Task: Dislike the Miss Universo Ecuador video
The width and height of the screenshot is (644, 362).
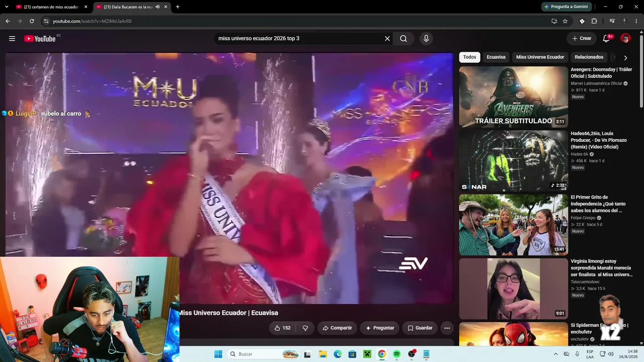Action: click(x=305, y=328)
